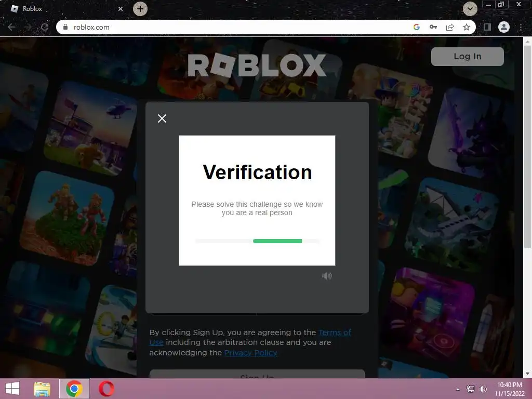This screenshot has height=399, width=532.
Task: Click the green verification progress bar
Action: [277, 241]
